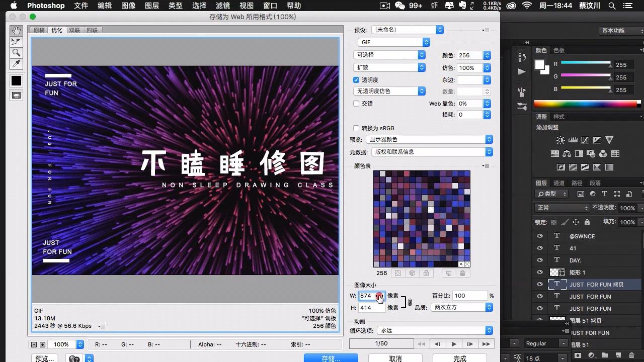644x362 pixels.
Task: Select the Hand tool in the dialog
Action: point(17,31)
